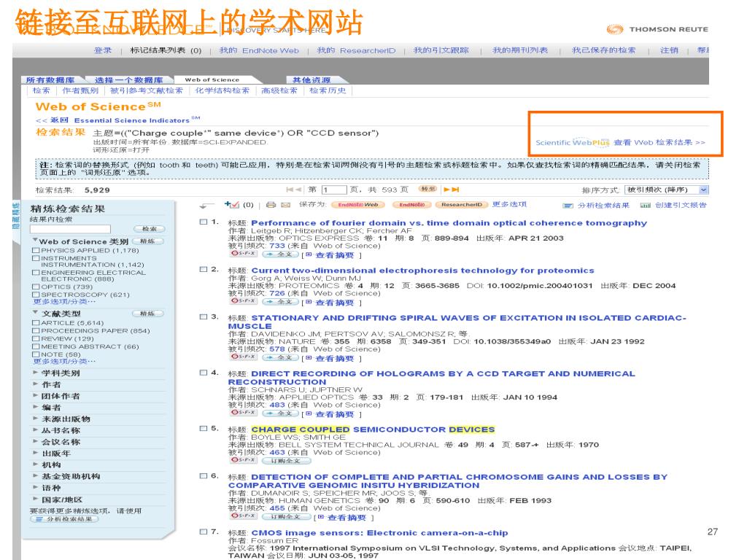Open 检索历史 sub-tab
This screenshot has height=560, width=747.
coord(328,90)
